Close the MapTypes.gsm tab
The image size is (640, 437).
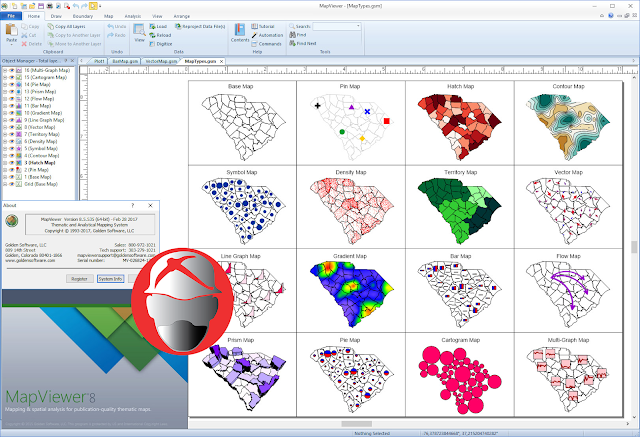222,61
